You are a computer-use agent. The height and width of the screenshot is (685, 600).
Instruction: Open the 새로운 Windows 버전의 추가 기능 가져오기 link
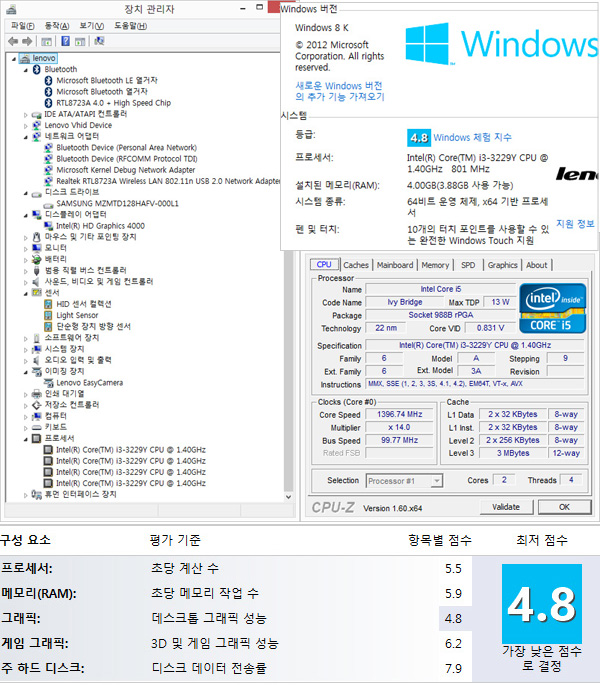(340, 91)
